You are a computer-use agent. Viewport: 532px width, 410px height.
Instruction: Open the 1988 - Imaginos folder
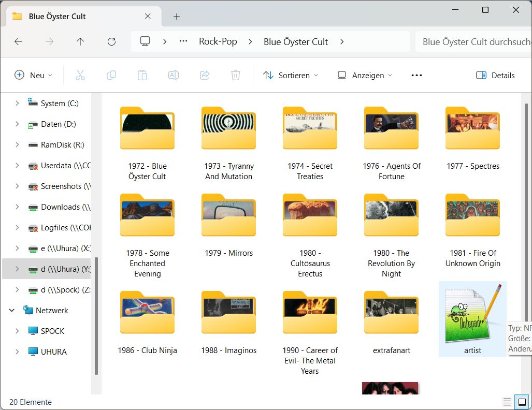pyautogui.click(x=228, y=323)
